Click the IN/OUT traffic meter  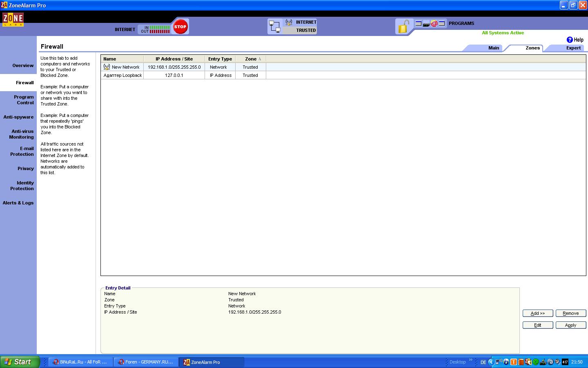(x=155, y=29)
